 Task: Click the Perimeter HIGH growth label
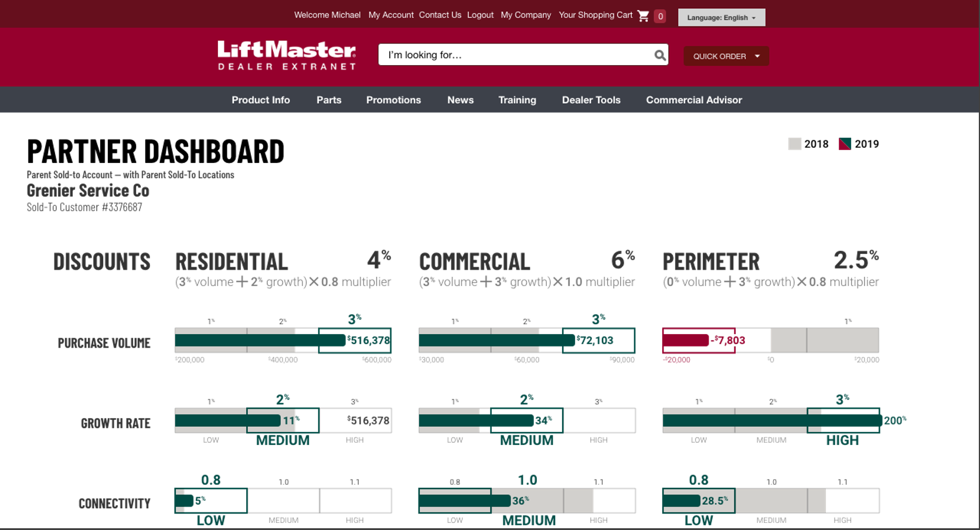842,440
